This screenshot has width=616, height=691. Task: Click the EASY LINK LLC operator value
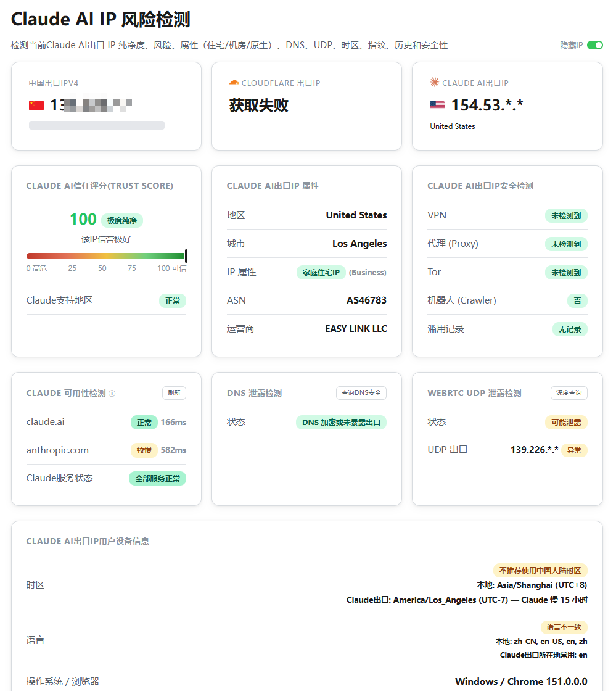[x=356, y=329]
